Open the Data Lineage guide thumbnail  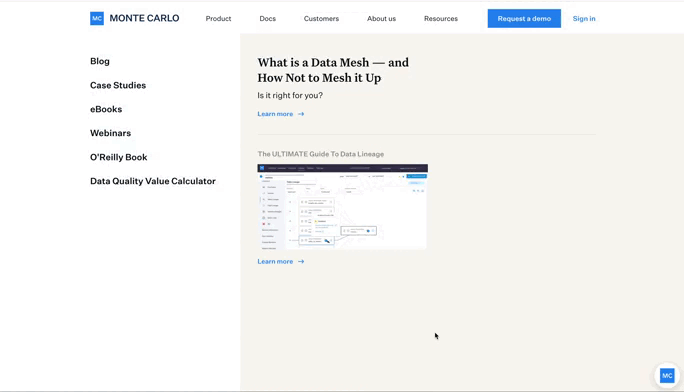(342, 207)
